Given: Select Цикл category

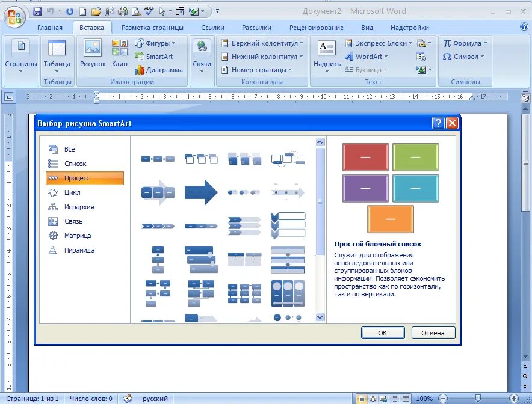Looking at the screenshot, I should point(85,192).
